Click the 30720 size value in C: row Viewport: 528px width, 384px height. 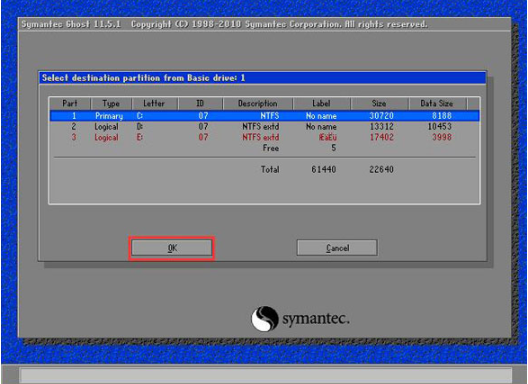coord(382,116)
